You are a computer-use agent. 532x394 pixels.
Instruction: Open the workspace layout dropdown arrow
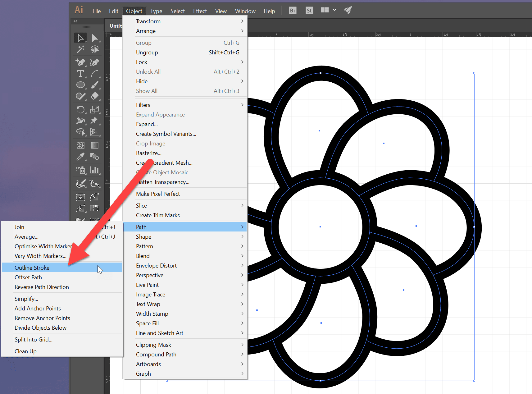[334, 10]
